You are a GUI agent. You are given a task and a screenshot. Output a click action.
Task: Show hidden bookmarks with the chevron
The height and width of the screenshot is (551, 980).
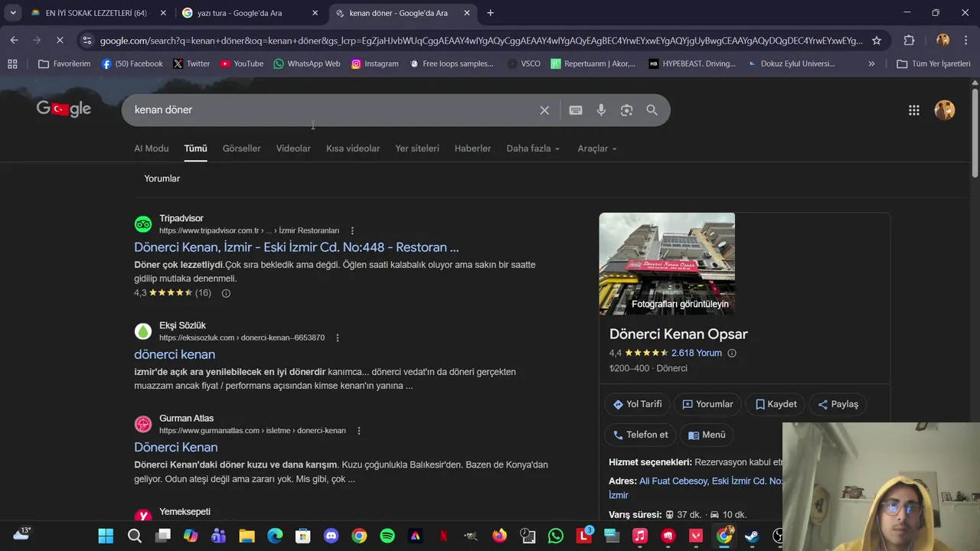pyautogui.click(x=871, y=64)
